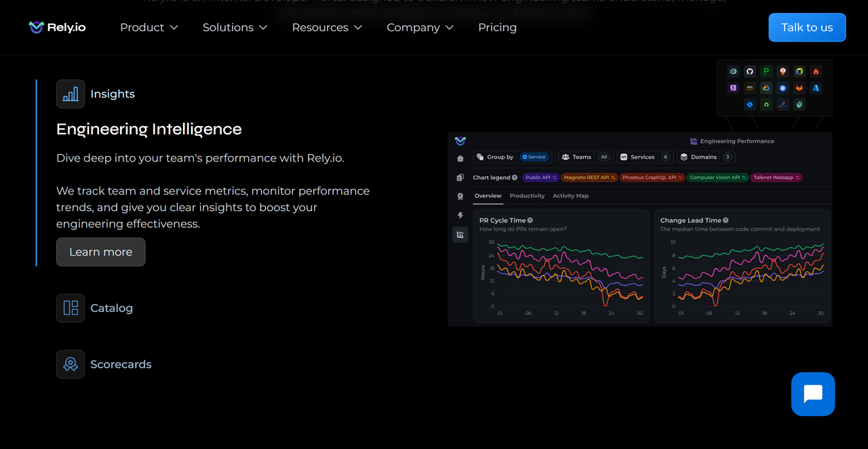868x449 pixels.
Task: Expand the Resources menu
Action: coord(327,27)
